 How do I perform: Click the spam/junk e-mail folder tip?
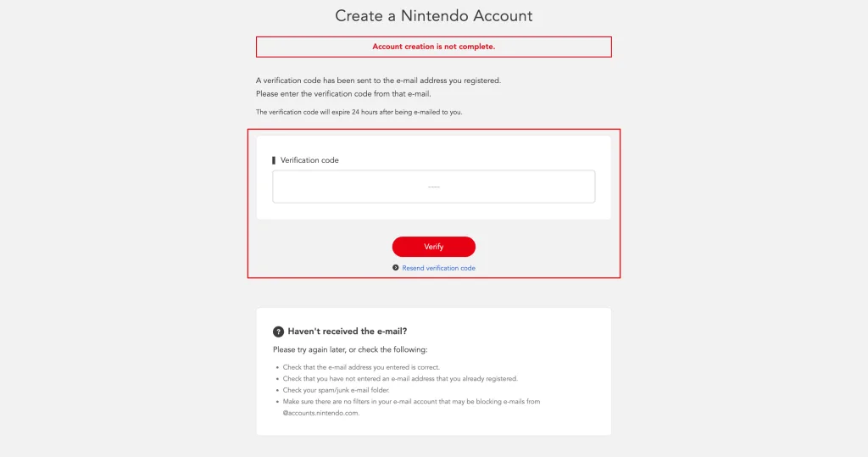click(x=336, y=390)
